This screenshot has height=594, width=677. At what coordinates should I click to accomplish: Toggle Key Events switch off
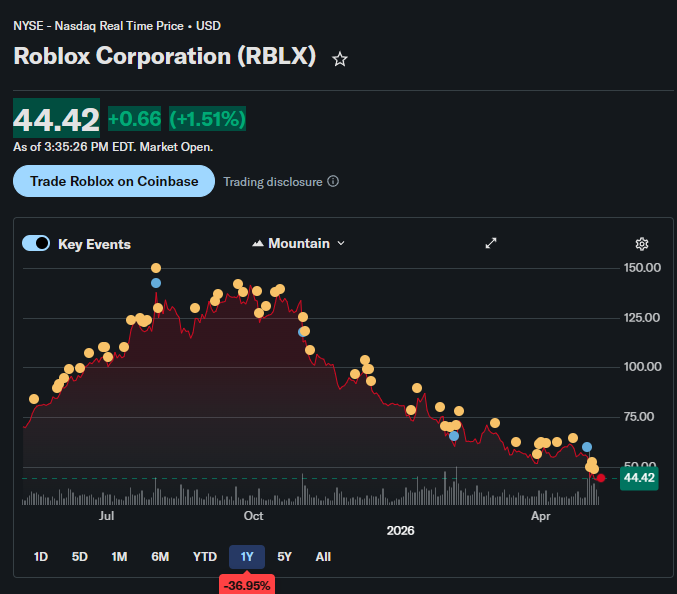click(x=36, y=243)
